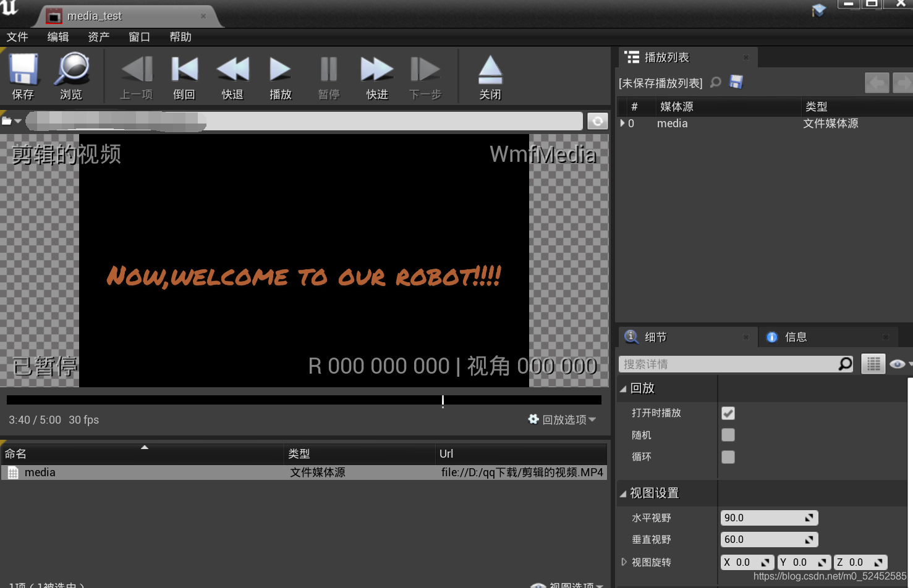
Task: Start playback with the 播放 button
Action: [x=280, y=69]
